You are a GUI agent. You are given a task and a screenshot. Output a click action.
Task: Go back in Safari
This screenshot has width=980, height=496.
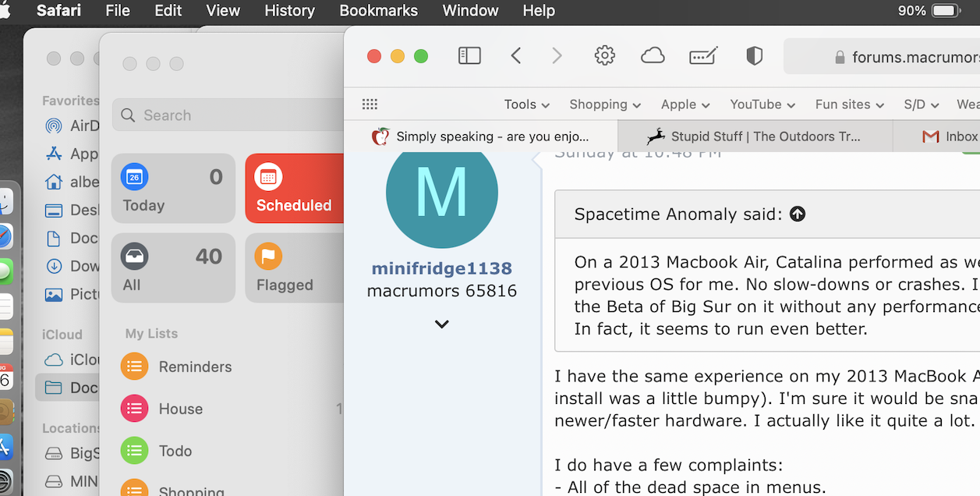pos(515,55)
